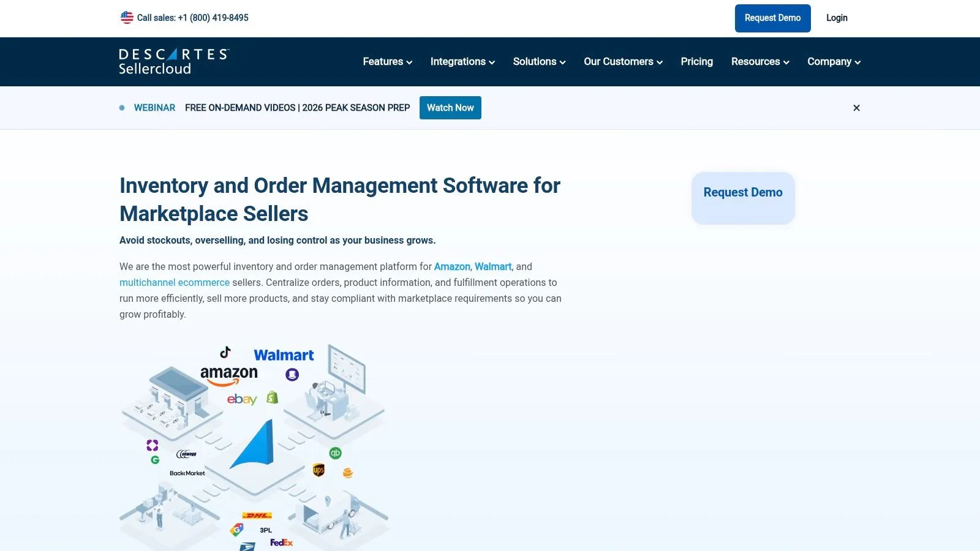Follow the Amazon text link
The height and width of the screenshot is (551, 980).
(x=452, y=266)
